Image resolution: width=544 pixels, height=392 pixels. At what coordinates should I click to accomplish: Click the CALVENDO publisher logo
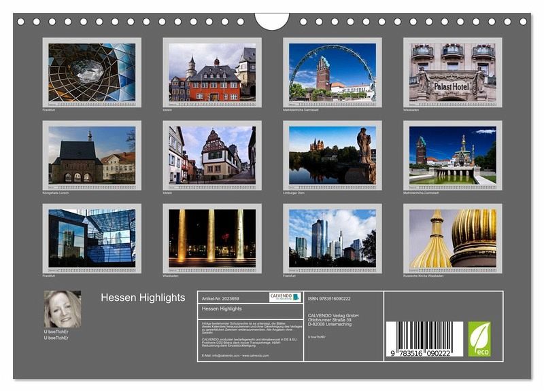[x=285, y=297]
